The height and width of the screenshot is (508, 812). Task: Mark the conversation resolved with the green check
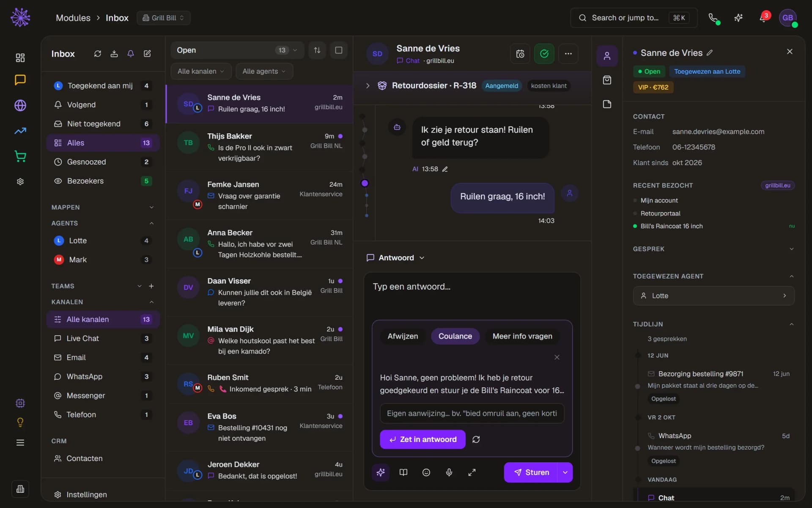tap(544, 54)
